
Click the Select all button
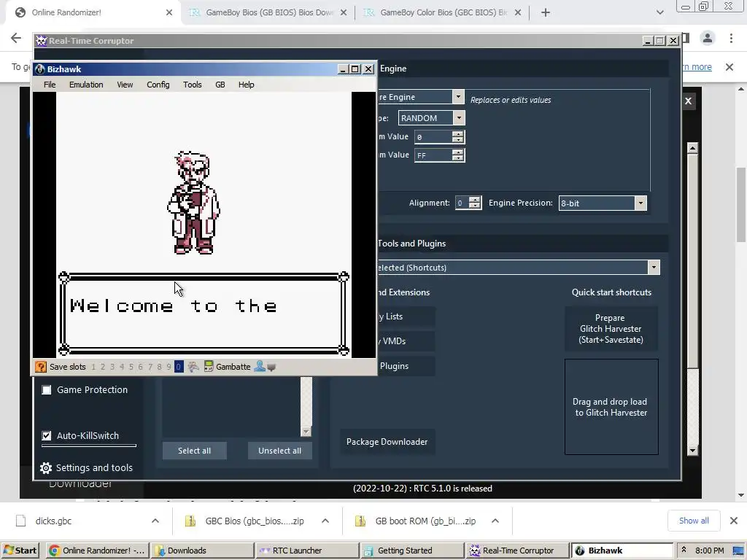(194, 451)
